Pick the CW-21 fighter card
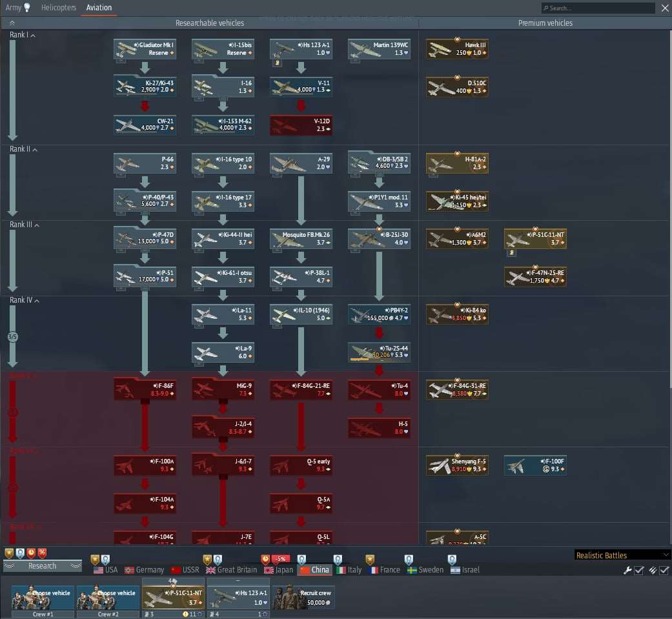Viewport: 672px width, 619px height. (145, 125)
